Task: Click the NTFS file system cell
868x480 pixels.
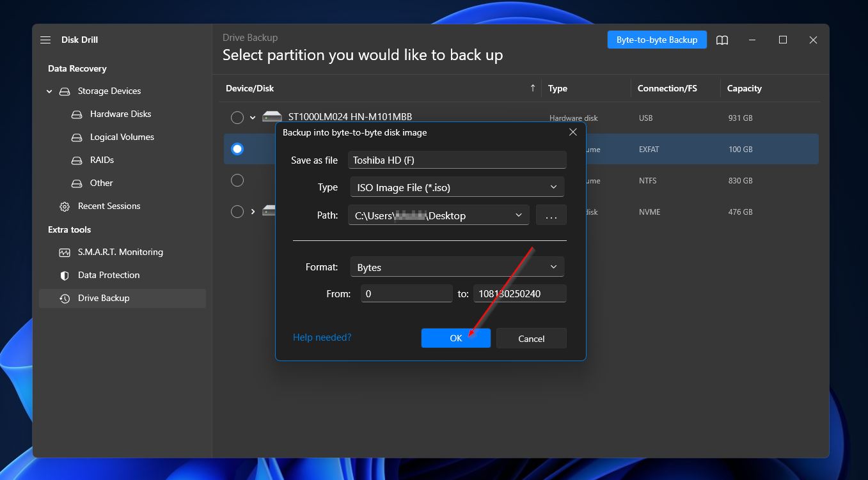Action: (649, 180)
